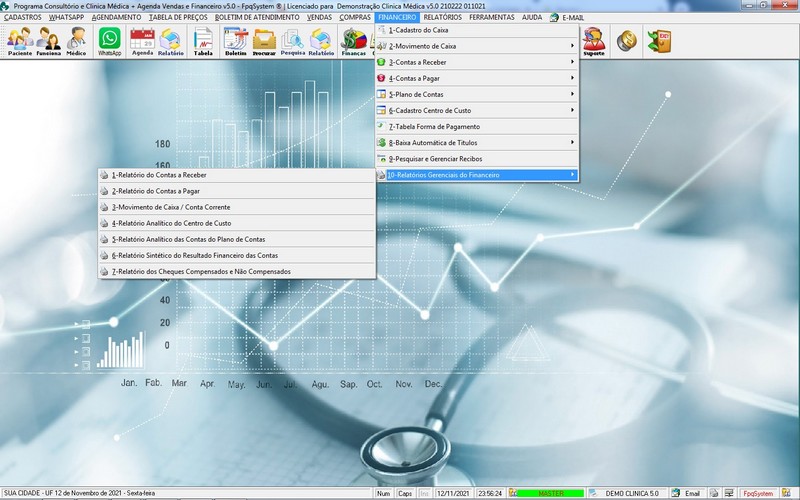
Task: Click the green MASTER status indicator
Action: tap(551, 493)
